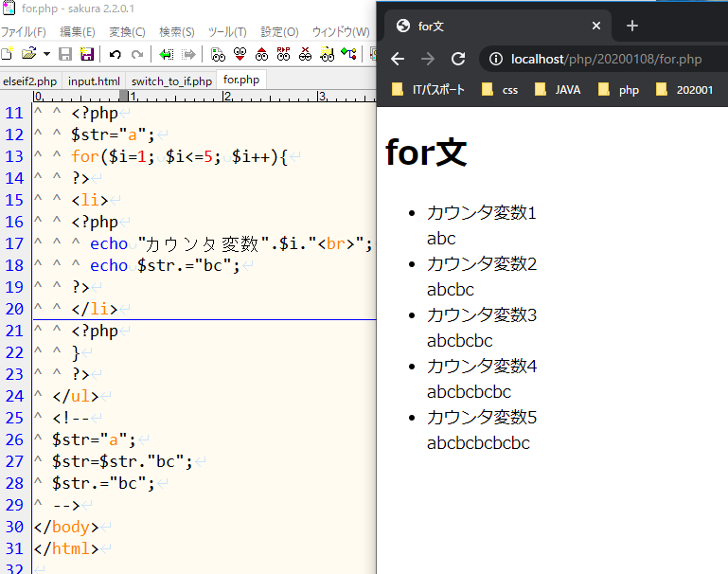Viewport: 728px width, 574px height.
Task: Go back in the browser
Action: pos(398,60)
